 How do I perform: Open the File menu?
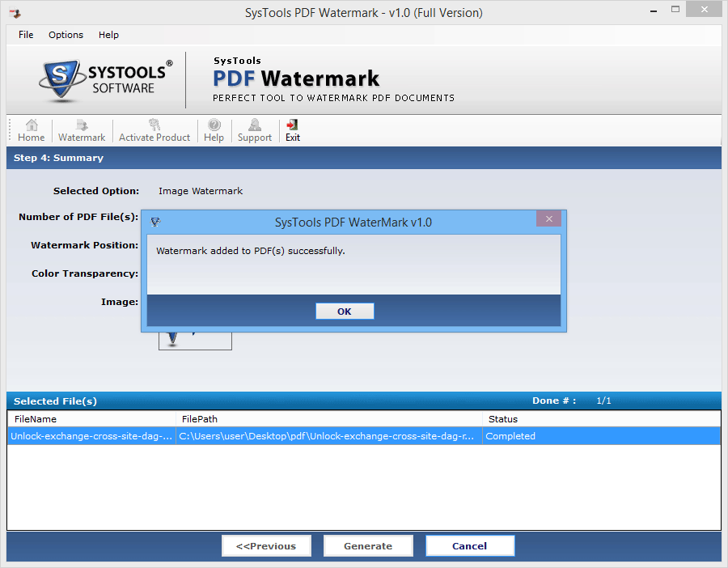(26, 35)
